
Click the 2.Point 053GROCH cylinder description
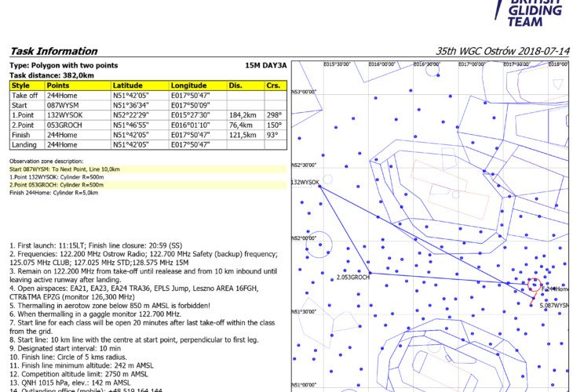pos(55,184)
